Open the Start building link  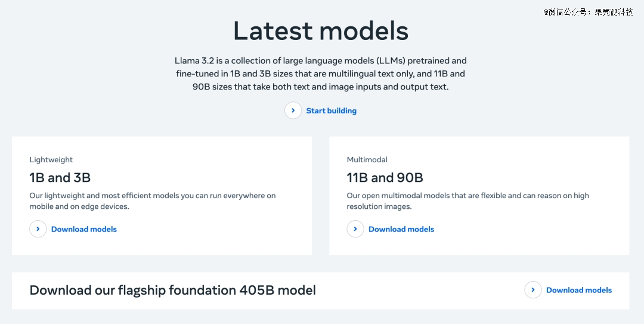pos(331,110)
